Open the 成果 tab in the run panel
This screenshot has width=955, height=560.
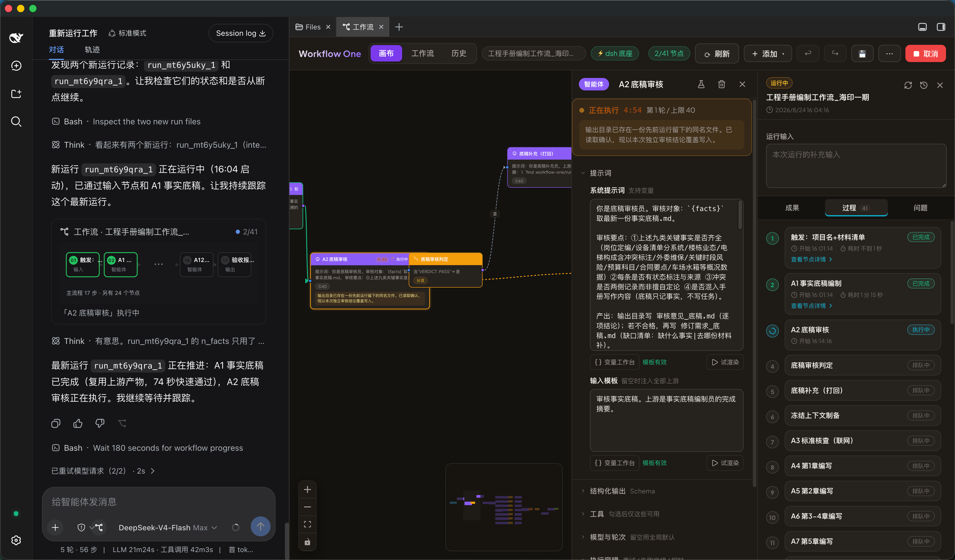tap(792, 208)
